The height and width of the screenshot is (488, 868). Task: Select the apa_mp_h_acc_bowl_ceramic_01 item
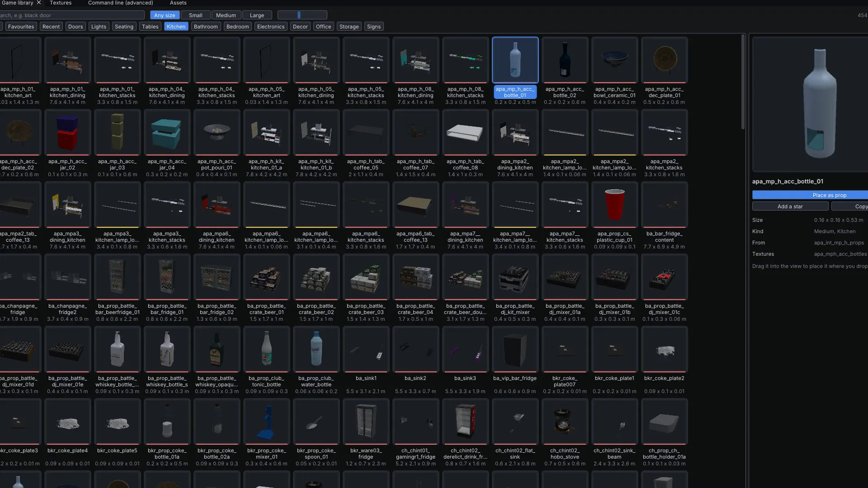point(614,60)
